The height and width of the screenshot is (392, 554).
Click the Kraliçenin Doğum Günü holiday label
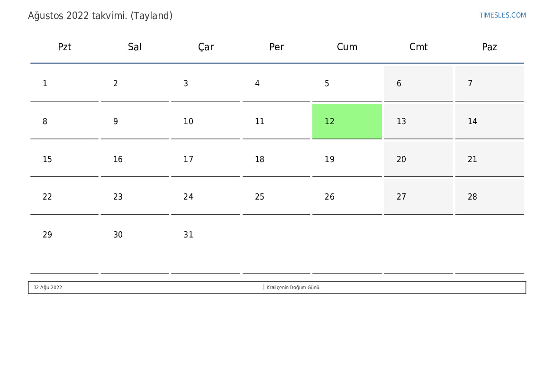click(293, 287)
